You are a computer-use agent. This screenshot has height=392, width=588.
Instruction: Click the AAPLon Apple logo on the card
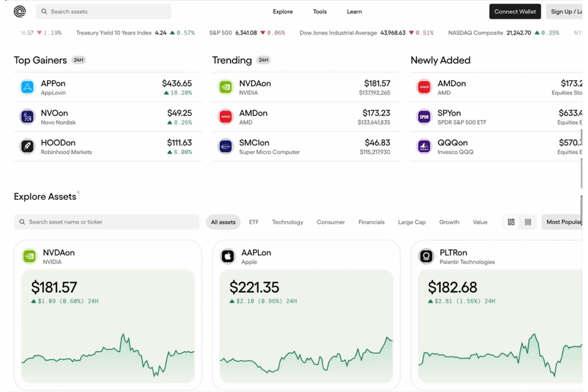pos(228,257)
